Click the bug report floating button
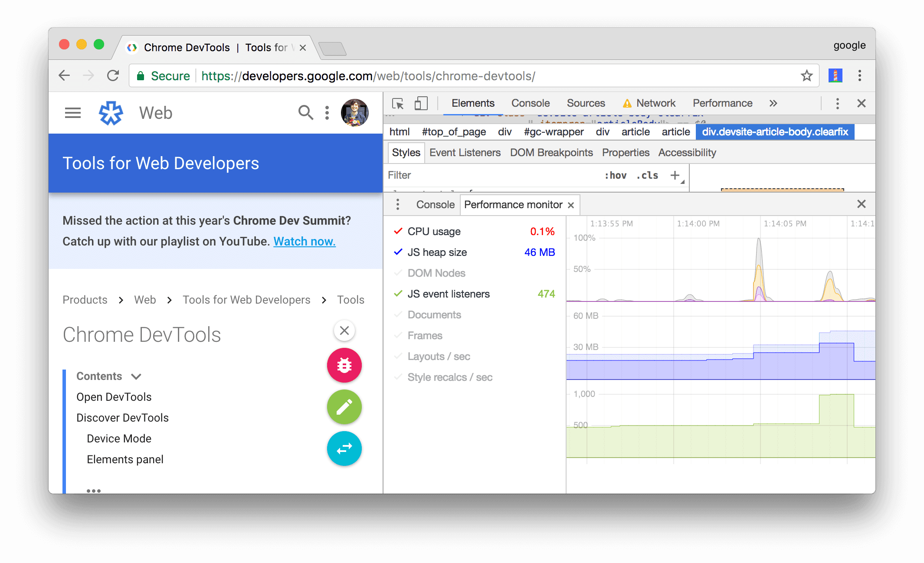 (344, 365)
